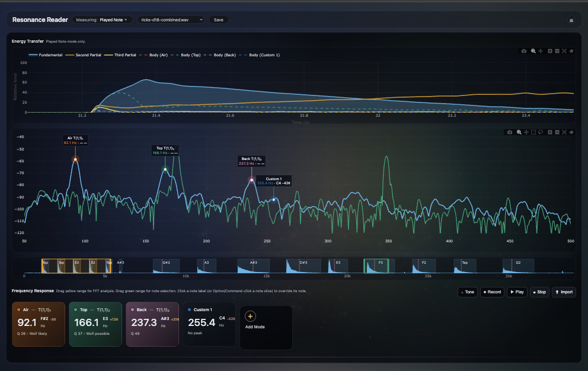Click the orange dot on the Air mode card
588x371 pixels.
pos(18,310)
